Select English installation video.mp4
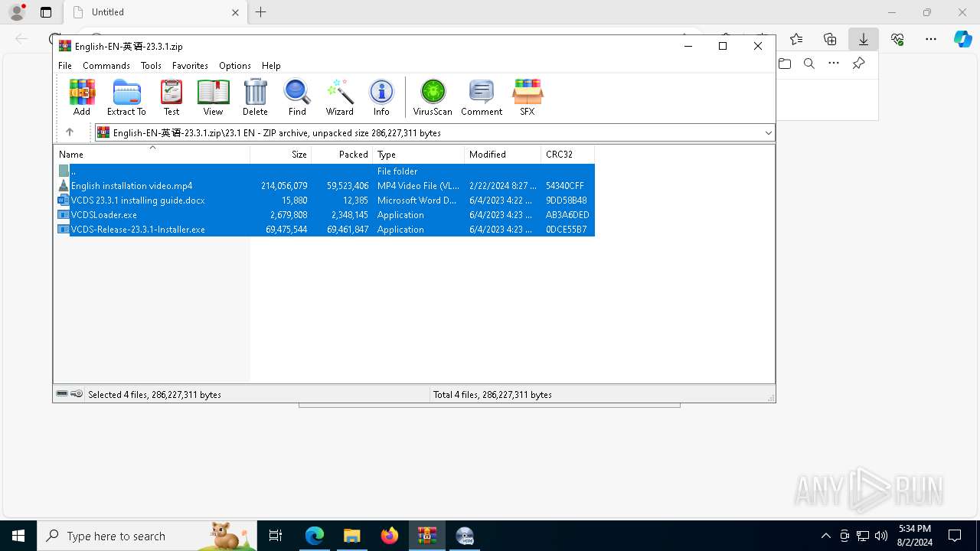980x551 pixels. pos(325,186)
